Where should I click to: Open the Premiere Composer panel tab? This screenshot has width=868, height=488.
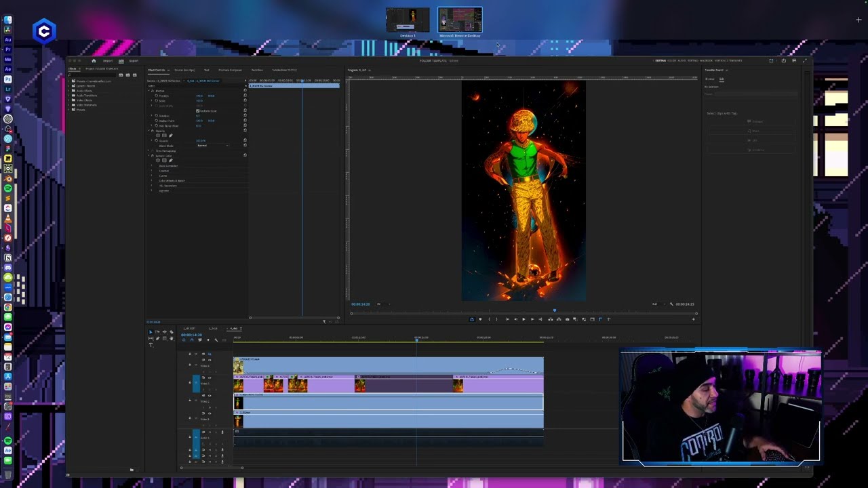coord(230,70)
